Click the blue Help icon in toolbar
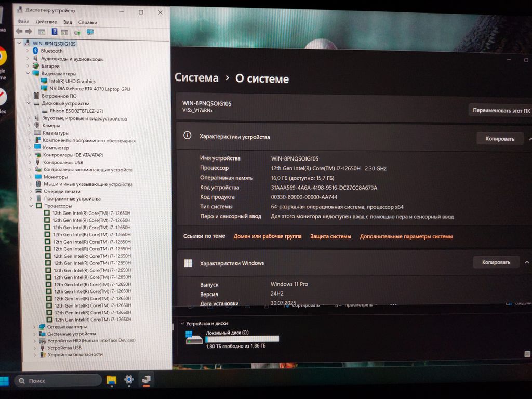 (54, 32)
